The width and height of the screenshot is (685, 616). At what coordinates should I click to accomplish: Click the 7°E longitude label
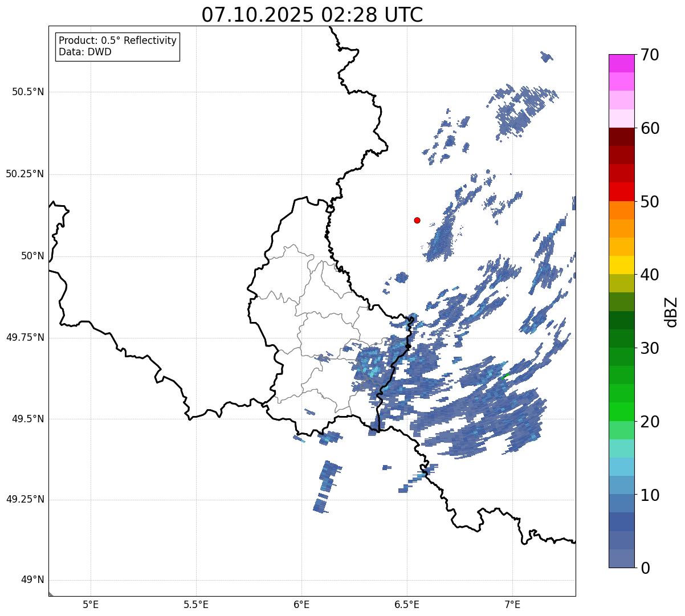tap(512, 605)
